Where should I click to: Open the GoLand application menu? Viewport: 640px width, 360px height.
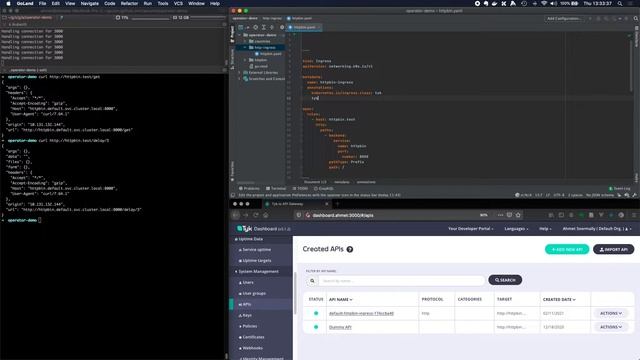tap(25, 3)
